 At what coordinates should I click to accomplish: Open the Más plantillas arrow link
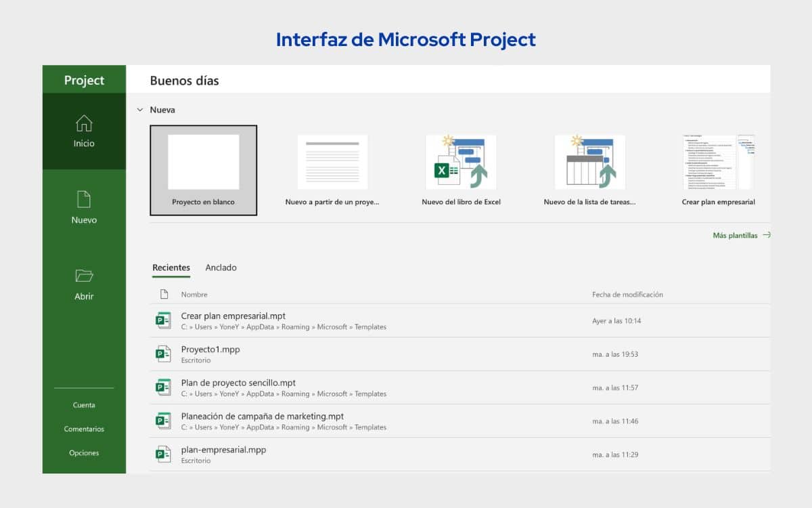[x=767, y=234]
